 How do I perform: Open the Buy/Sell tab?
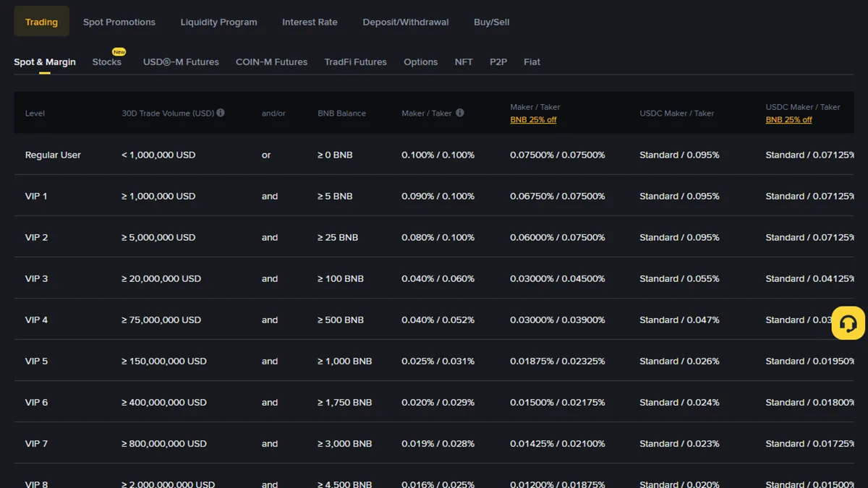pos(492,22)
